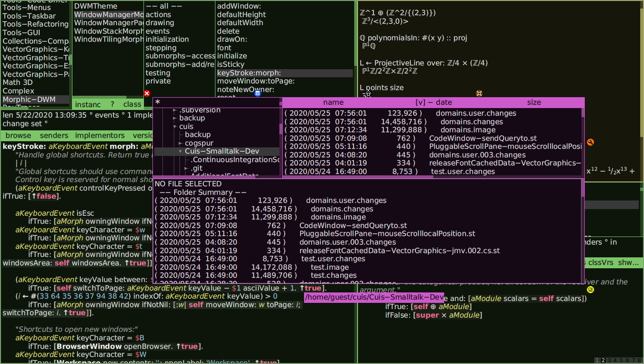The image size is (644, 364).
Task: Open the blue menu halo handle
Action: (x=258, y=93)
